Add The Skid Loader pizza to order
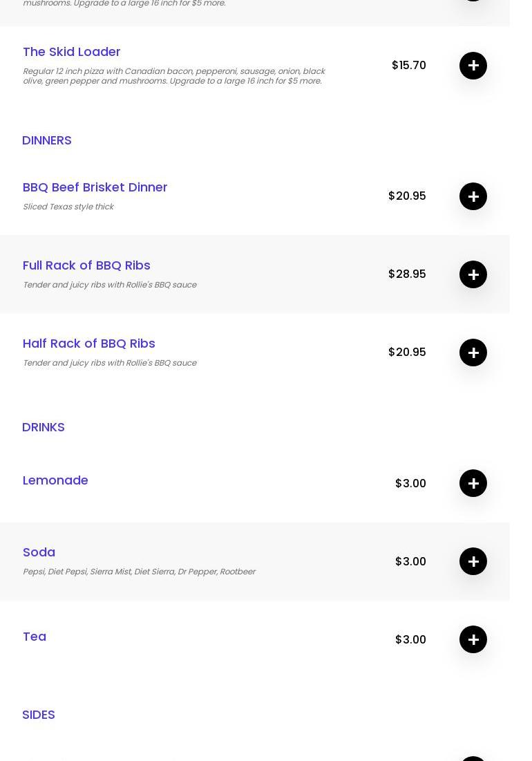532x761 pixels. [473, 66]
